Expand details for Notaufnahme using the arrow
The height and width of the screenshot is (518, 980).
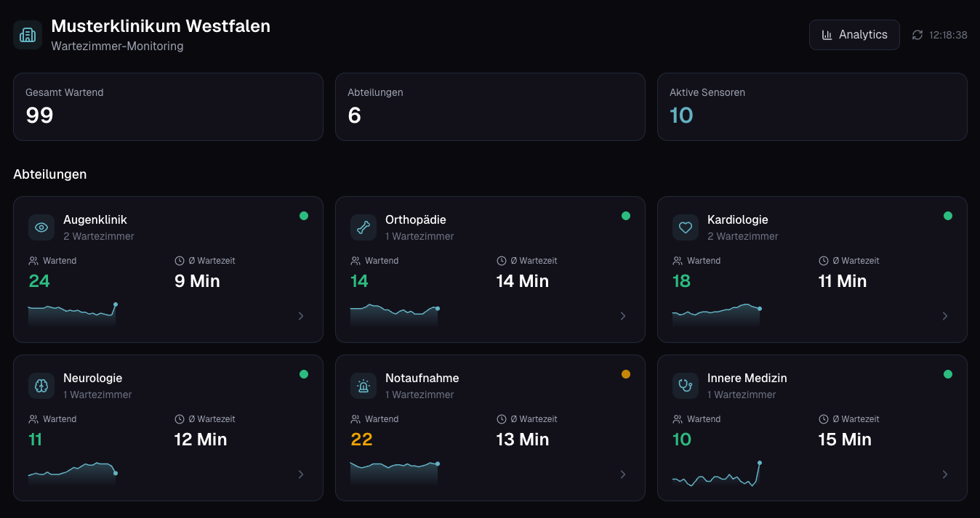[622, 474]
